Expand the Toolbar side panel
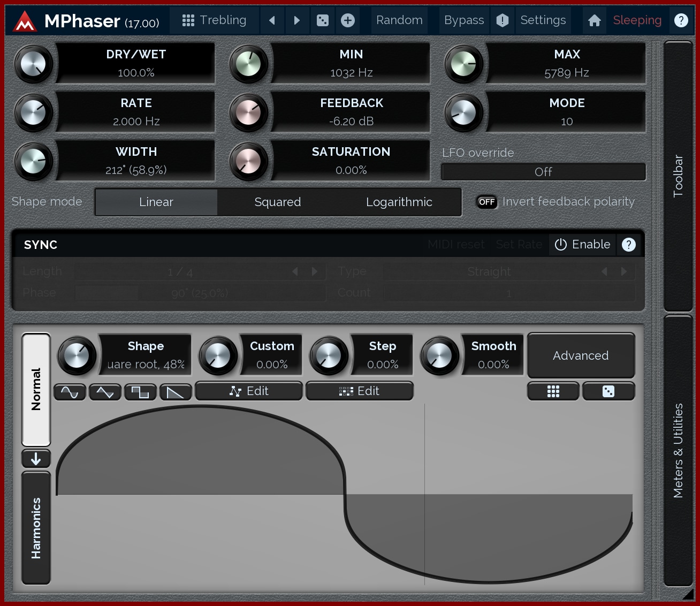Image resolution: width=700 pixels, height=606 pixels. pos(678,176)
